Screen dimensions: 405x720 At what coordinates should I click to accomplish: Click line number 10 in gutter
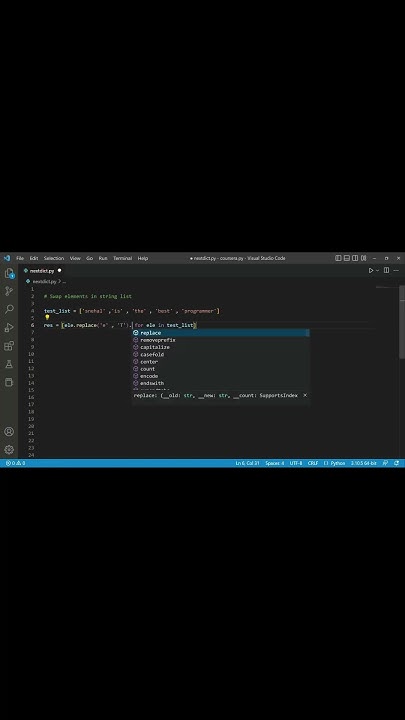coord(31,354)
